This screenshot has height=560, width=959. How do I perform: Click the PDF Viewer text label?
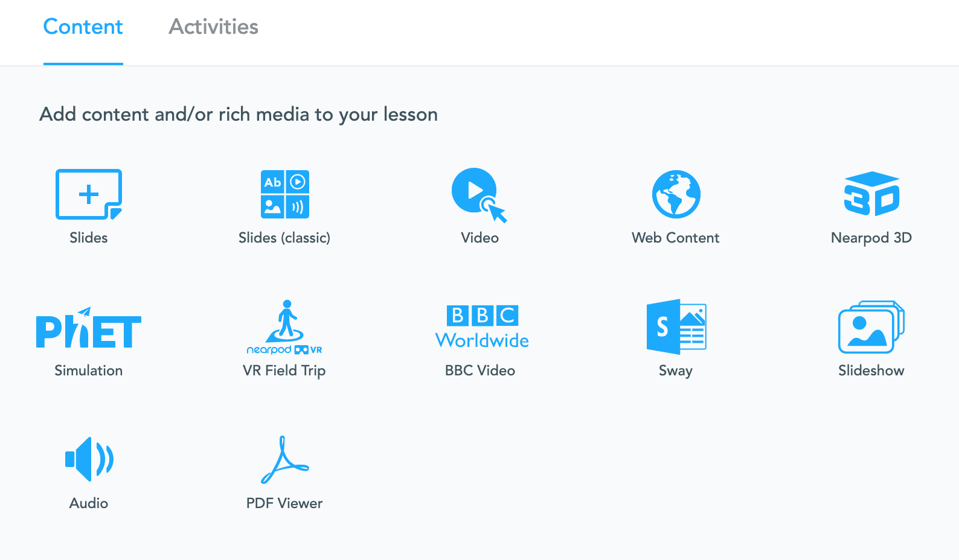(x=284, y=503)
